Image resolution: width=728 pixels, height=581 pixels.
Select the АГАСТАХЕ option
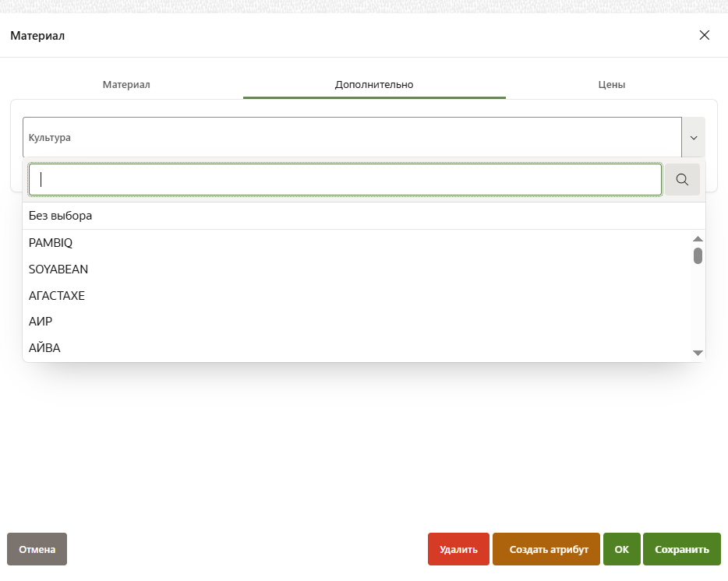pos(57,296)
